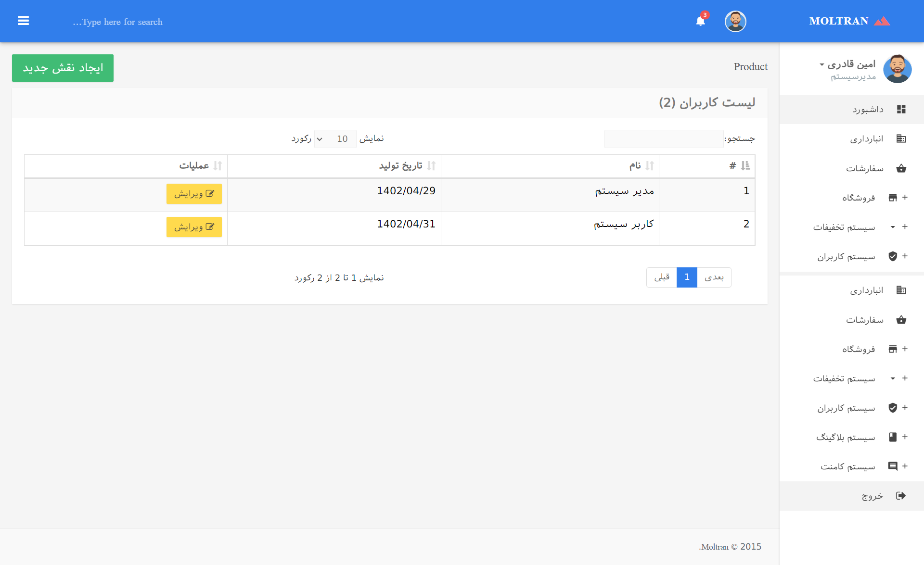
Task: Open the first انبارداری menu item
Action: point(866,139)
